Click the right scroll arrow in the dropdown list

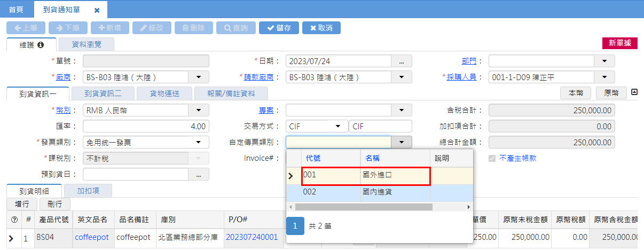(x=469, y=207)
